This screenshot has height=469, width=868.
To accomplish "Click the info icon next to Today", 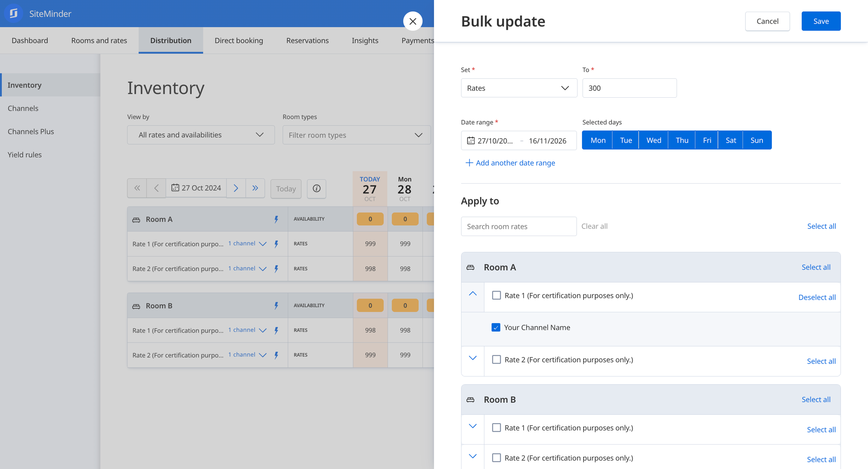I will [x=316, y=188].
